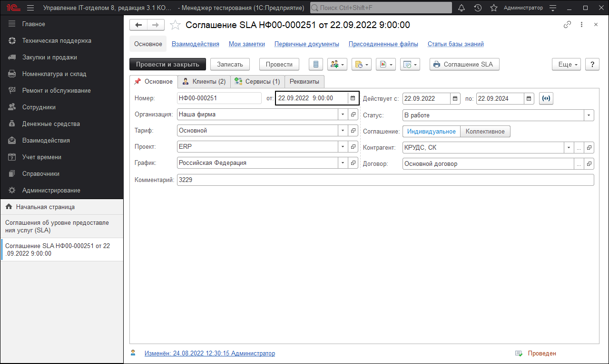609x364 pixels.
Task: Open the Сервисы (1) tab
Action: pyautogui.click(x=257, y=82)
